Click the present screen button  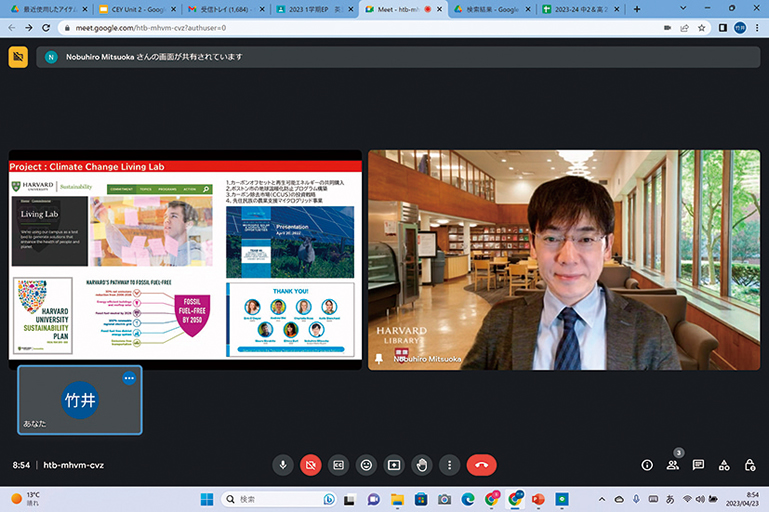point(394,465)
